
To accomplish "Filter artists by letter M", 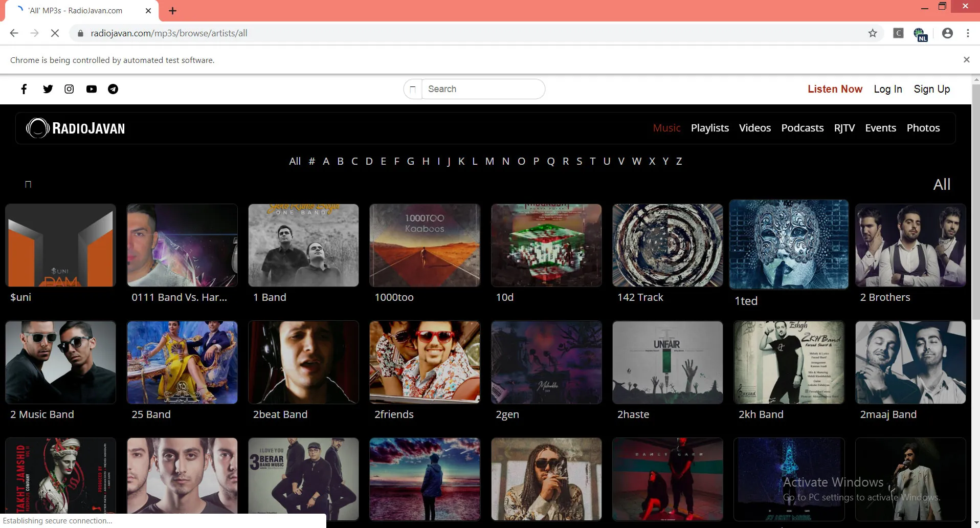I will pos(489,161).
